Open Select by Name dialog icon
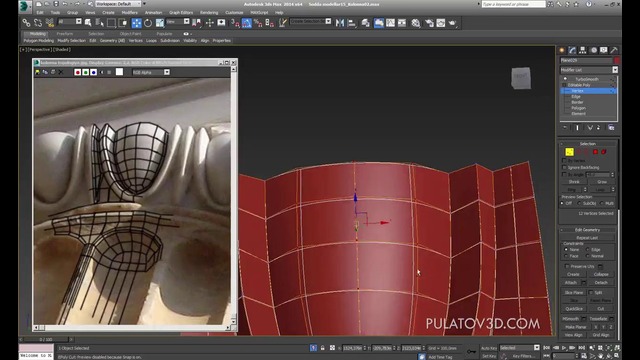 [99, 23]
